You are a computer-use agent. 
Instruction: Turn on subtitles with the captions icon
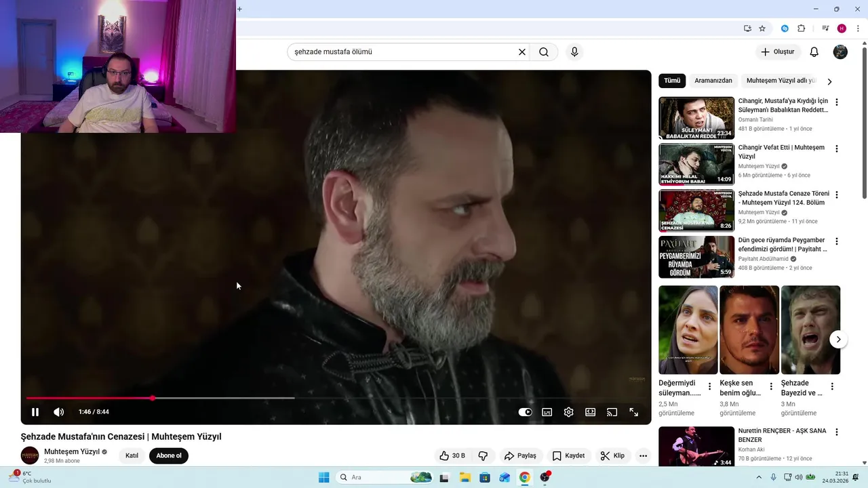coord(547,411)
